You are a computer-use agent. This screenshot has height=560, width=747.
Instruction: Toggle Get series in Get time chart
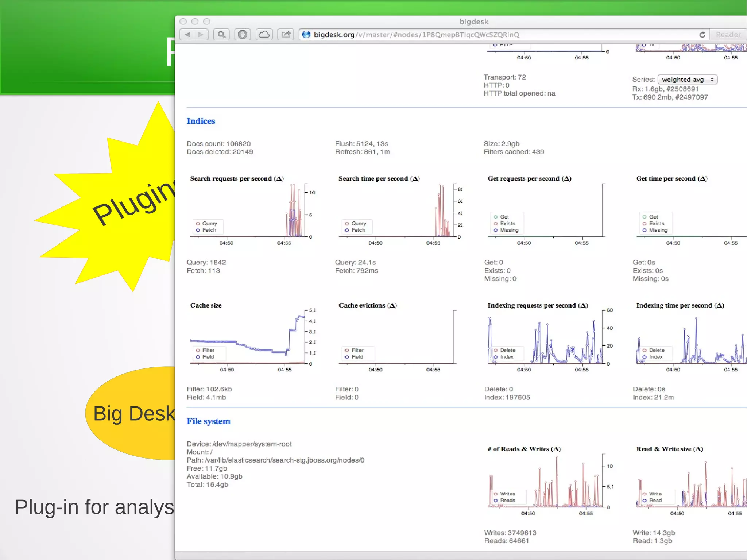coord(650,217)
